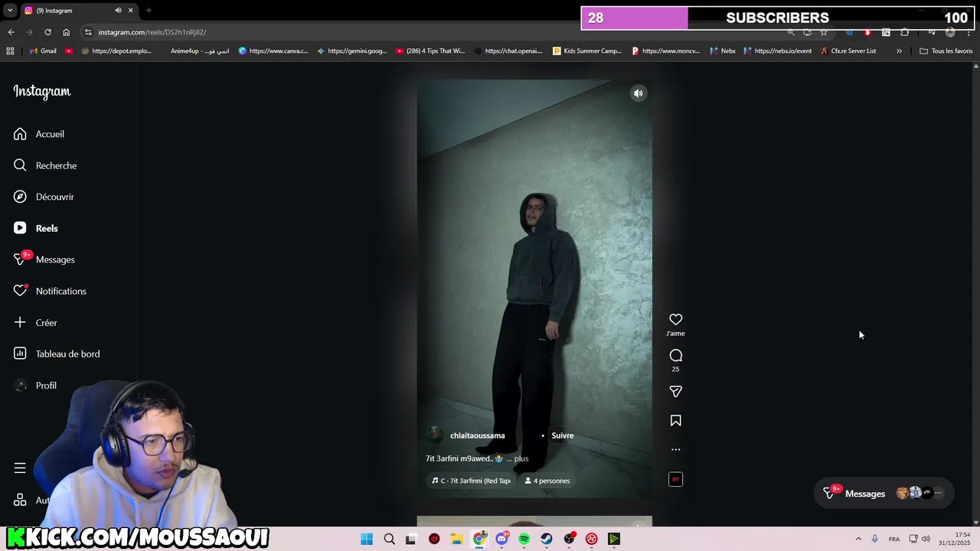The image size is (980, 551).
Task: Save the reel with bookmark icon
Action: [x=675, y=420]
